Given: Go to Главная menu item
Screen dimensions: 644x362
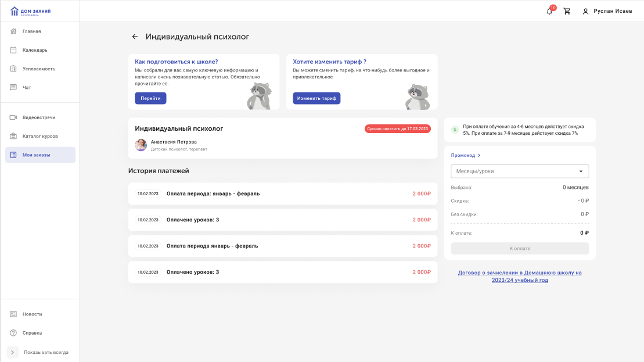Looking at the screenshot, I should (x=40, y=31).
